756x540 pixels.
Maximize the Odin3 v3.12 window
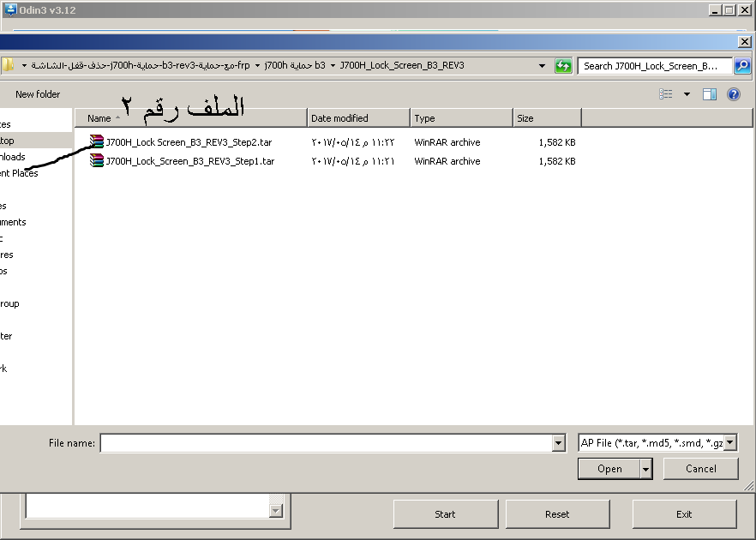click(x=729, y=9)
